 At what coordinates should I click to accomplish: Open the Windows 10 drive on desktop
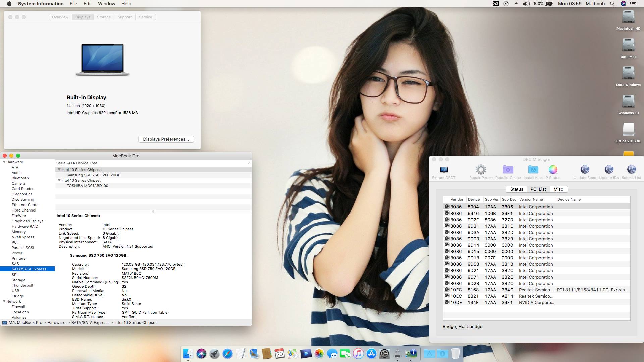coord(628,102)
